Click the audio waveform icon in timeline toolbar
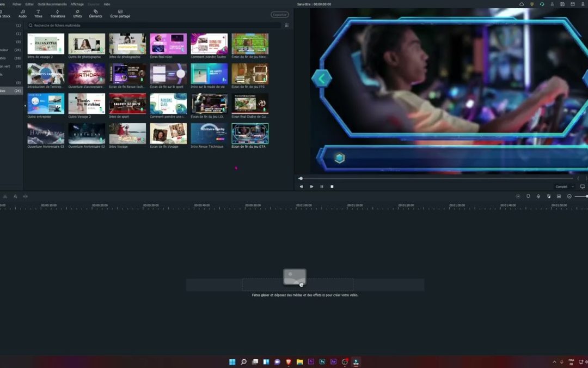Image resolution: width=588 pixels, height=368 pixels. coord(26,196)
